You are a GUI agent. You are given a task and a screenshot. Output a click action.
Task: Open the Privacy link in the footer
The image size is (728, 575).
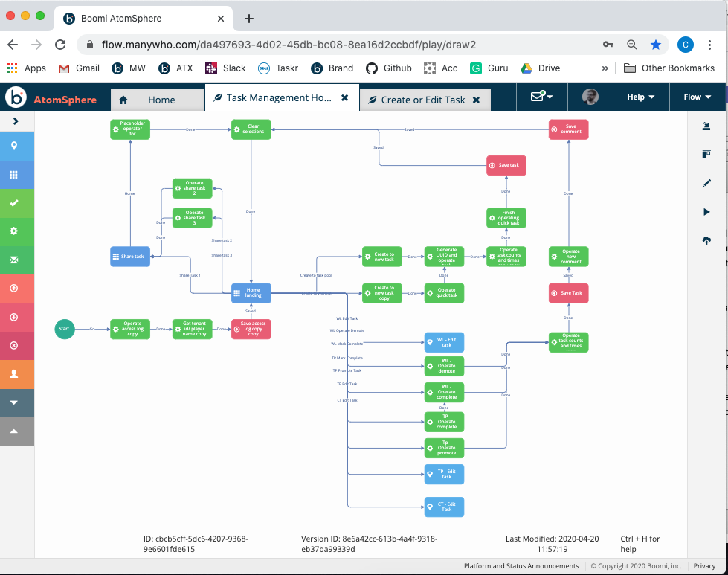click(703, 565)
